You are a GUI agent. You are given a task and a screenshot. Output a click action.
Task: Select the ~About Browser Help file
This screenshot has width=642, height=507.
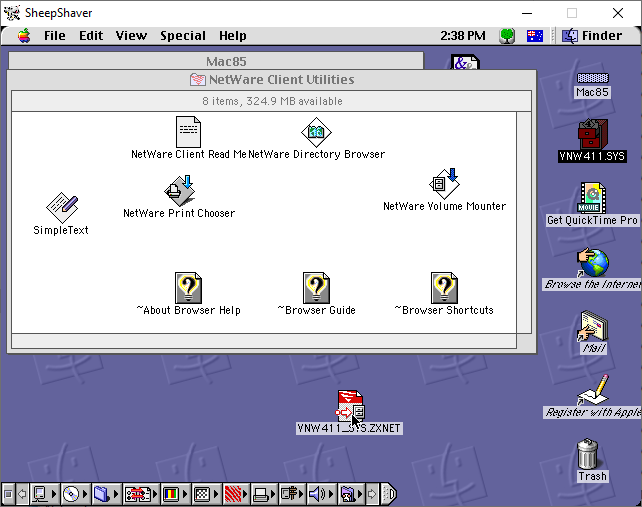pyautogui.click(x=188, y=288)
